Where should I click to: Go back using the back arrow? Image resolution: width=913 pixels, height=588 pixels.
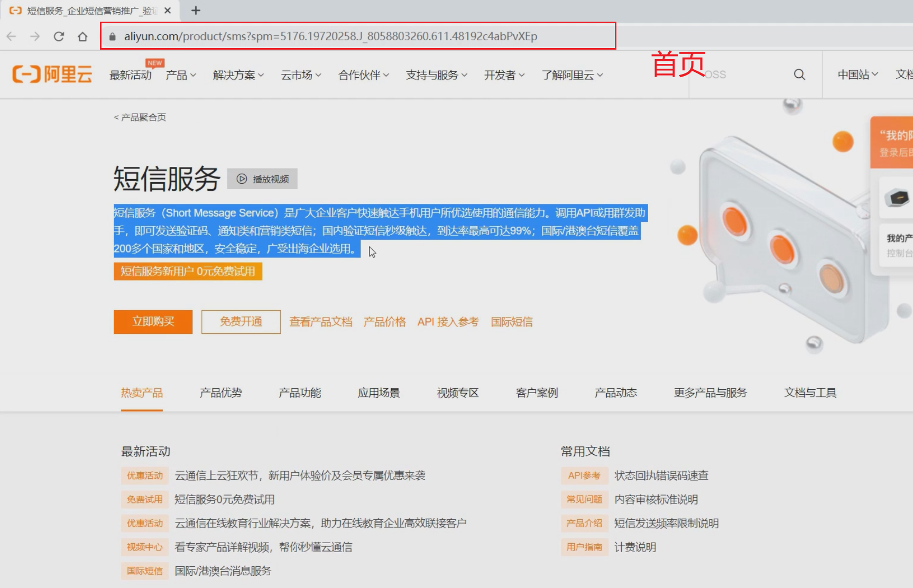[12, 36]
